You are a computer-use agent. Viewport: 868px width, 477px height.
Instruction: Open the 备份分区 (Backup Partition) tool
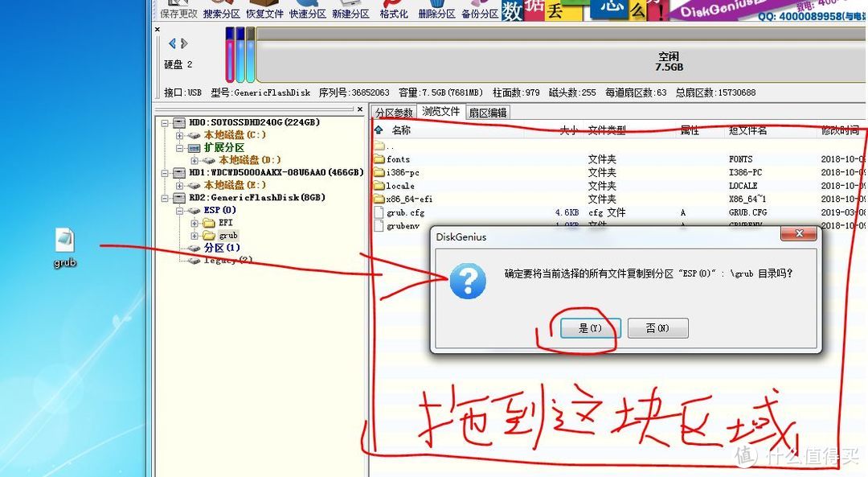coord(479,10)
